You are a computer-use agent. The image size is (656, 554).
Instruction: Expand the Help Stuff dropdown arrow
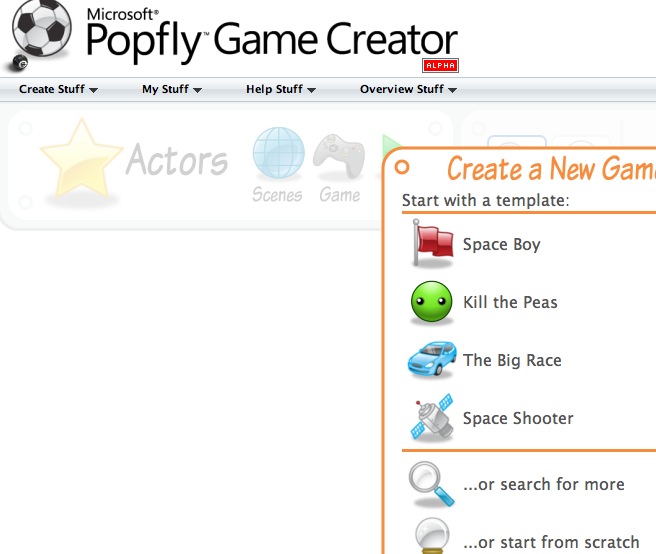(311, 90)
